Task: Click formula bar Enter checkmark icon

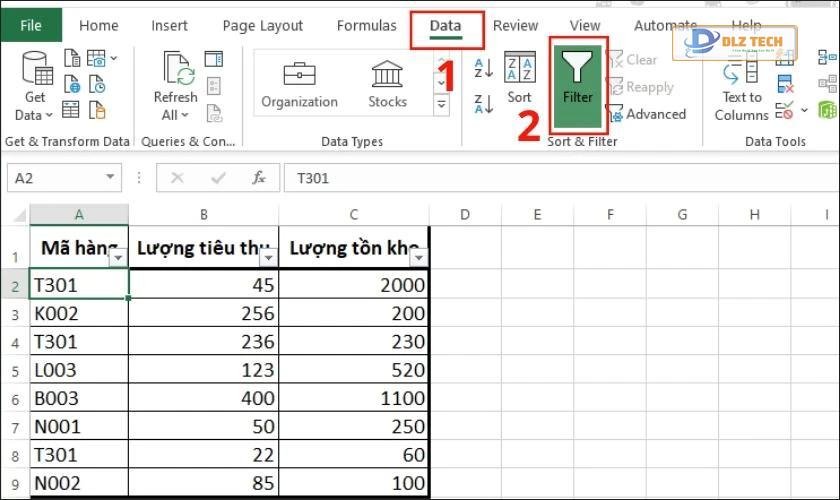Action: point(218,177)
